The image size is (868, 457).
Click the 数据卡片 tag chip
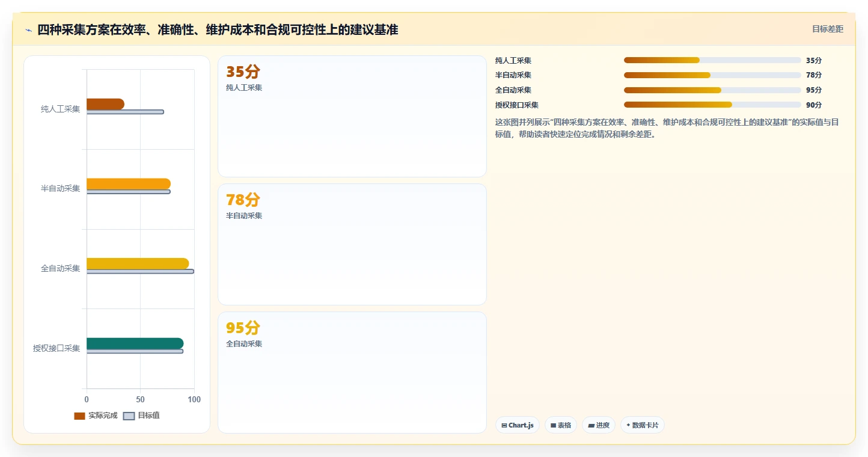point(643,425)
